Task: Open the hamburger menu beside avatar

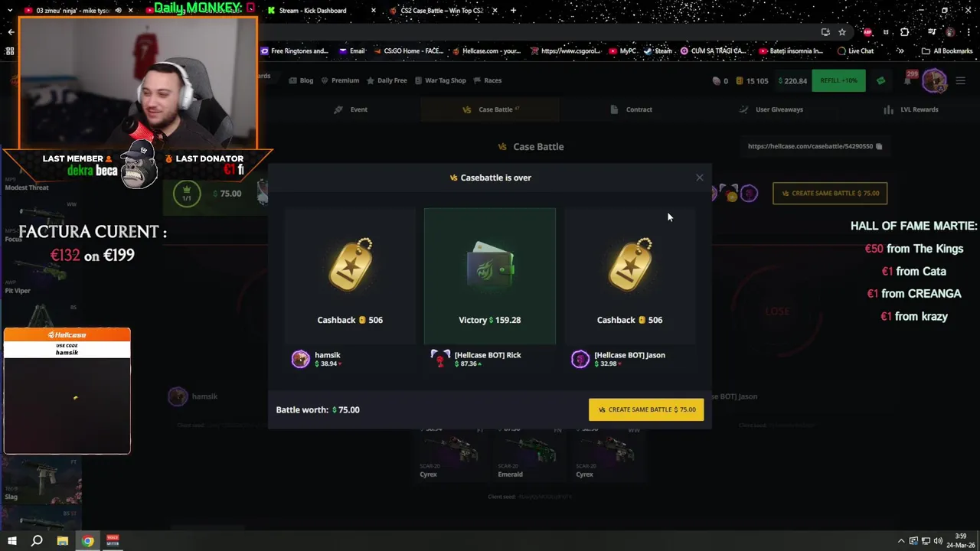Action: [x=961, y=80]
